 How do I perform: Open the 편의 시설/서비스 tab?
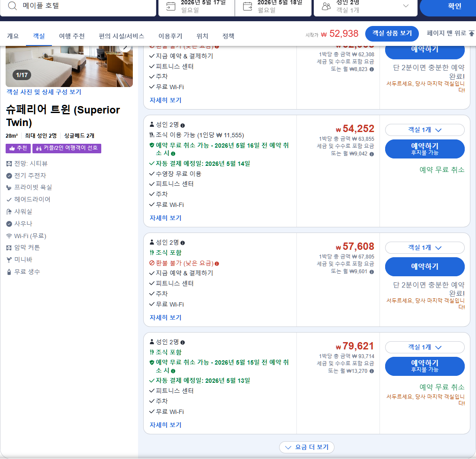[122, 36]
